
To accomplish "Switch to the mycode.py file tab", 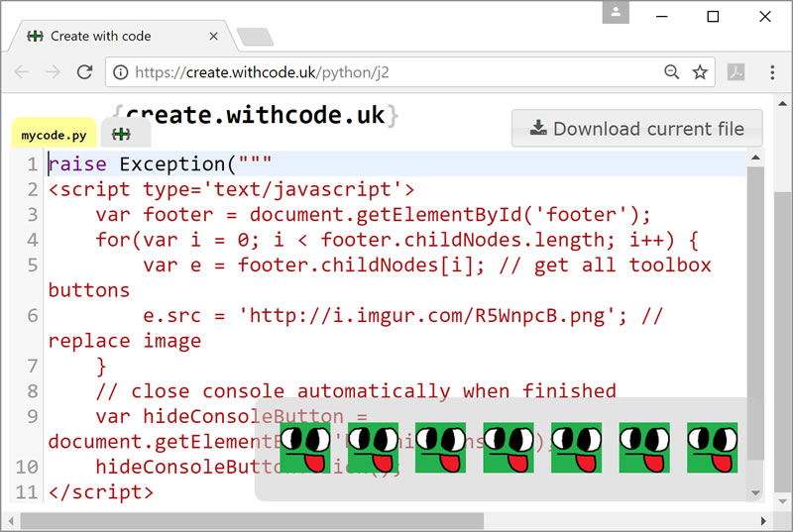I will pos(55,135).
